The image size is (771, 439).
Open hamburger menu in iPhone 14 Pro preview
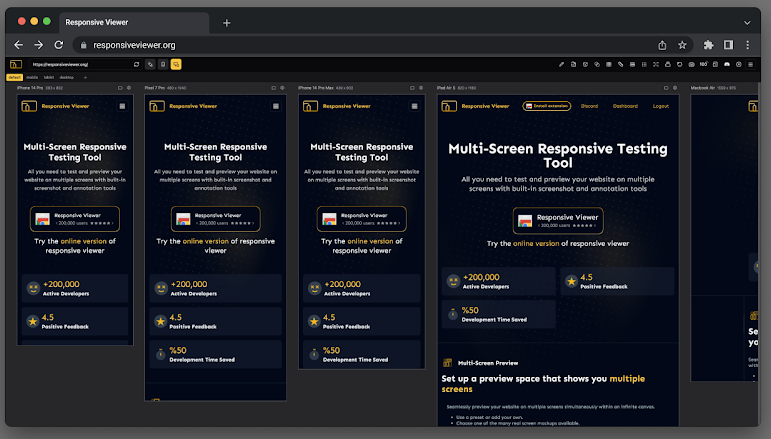[x=122, y=106]
